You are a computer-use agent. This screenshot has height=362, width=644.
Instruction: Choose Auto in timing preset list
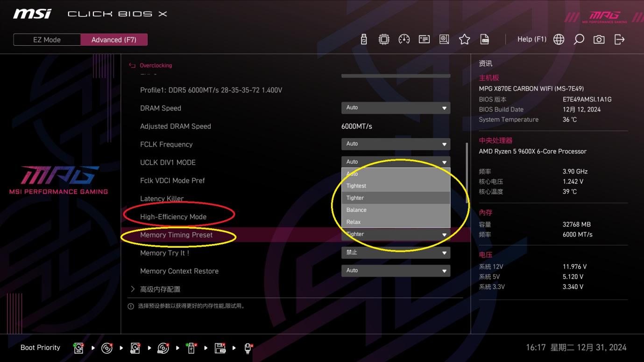(x=396, y=174)
